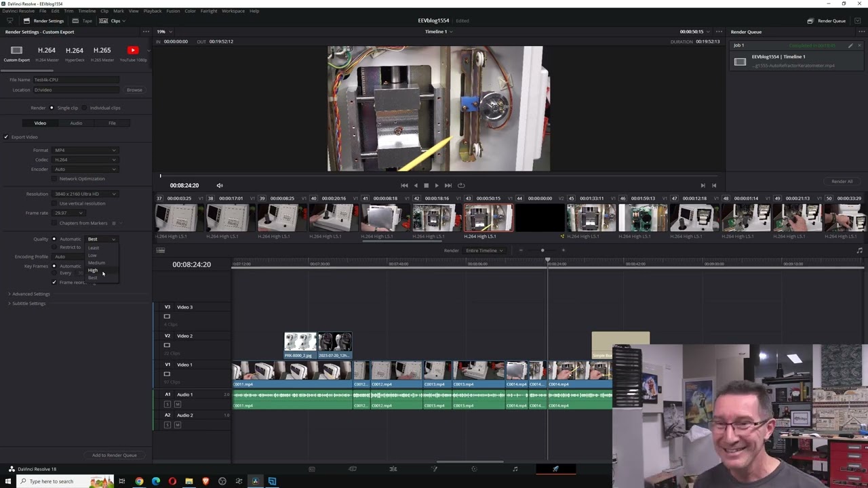Viewport: 868px width, 488px height.
Task: Go to the Edit page icon
Action: (x=393, y=469)
